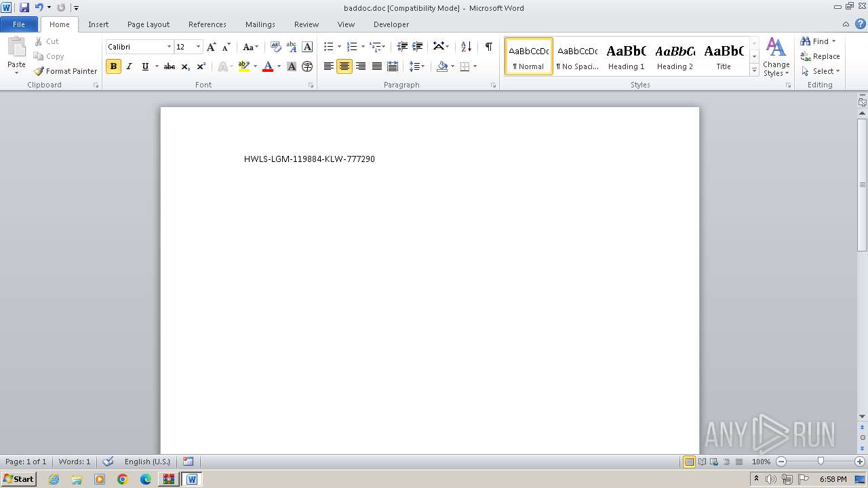Click the Grow Font icon
The width and height of the screenshot is (868, 488).
(212, 47)
